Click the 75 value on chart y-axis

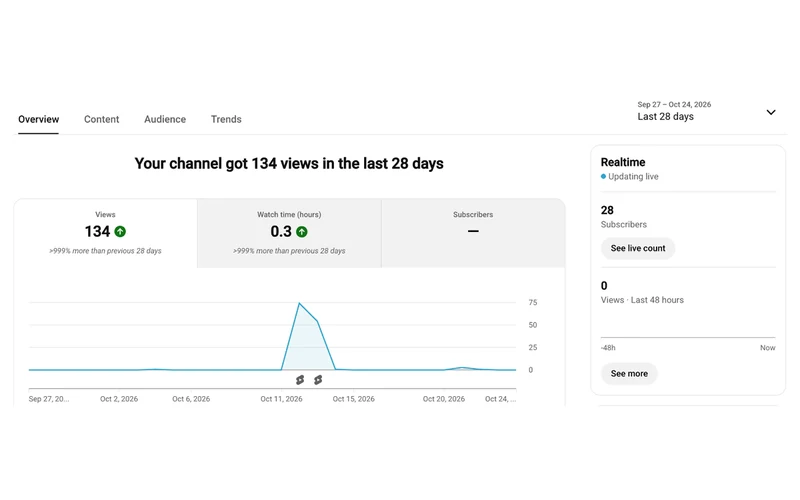point(533,303)
